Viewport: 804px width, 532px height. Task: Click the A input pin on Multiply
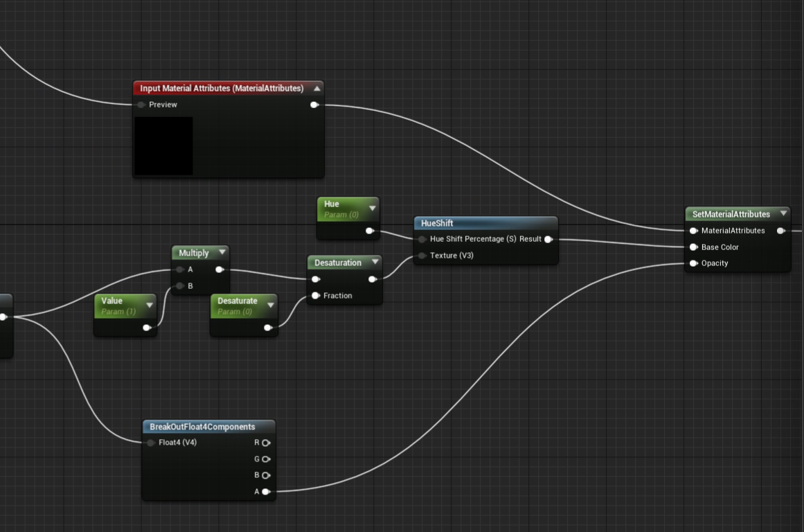(x=179, y=269)
